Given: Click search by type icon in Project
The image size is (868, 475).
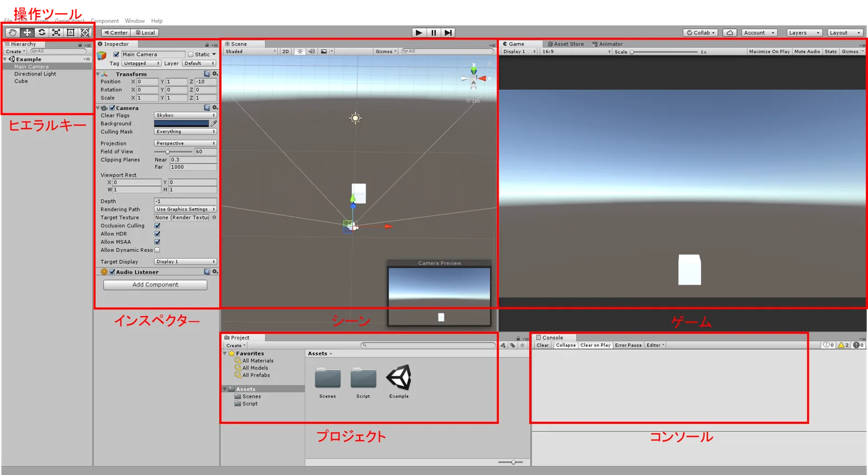Looking at the screenshot, I should click(503, 345).
